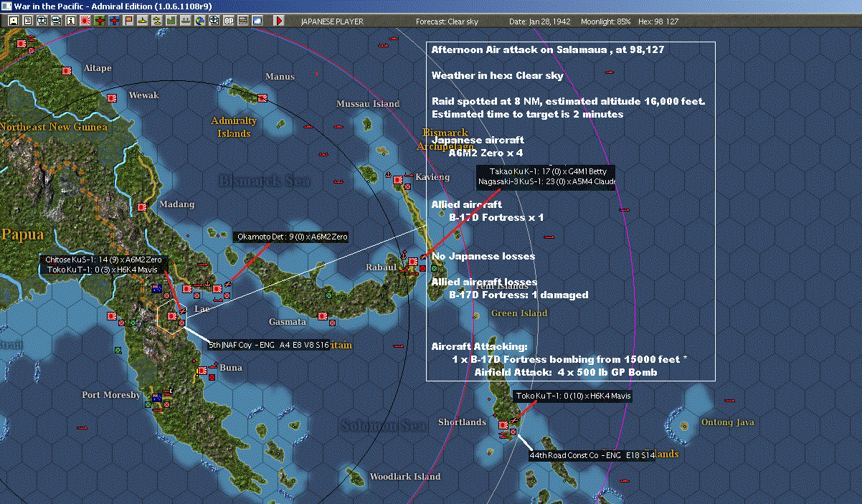
Task: Select the Japanese flag base on Manus
Action: [262, 98]
